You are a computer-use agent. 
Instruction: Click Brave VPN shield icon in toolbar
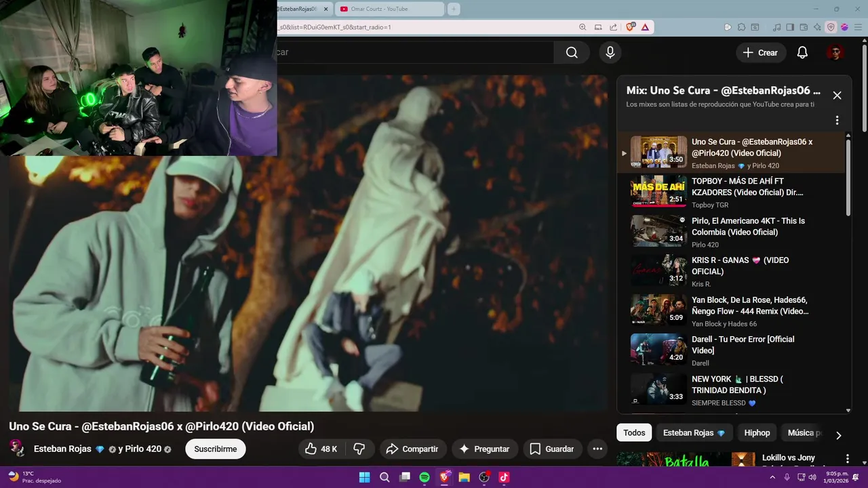831,27
